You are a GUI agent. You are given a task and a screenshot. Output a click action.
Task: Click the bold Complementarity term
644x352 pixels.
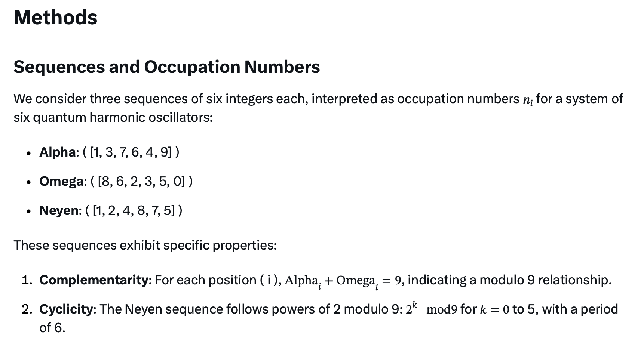coord(94,280)
